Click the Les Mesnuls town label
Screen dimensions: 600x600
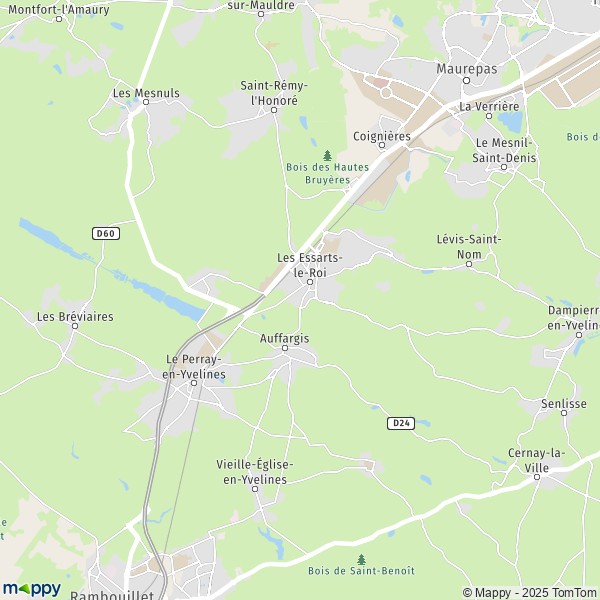[146, 93]
